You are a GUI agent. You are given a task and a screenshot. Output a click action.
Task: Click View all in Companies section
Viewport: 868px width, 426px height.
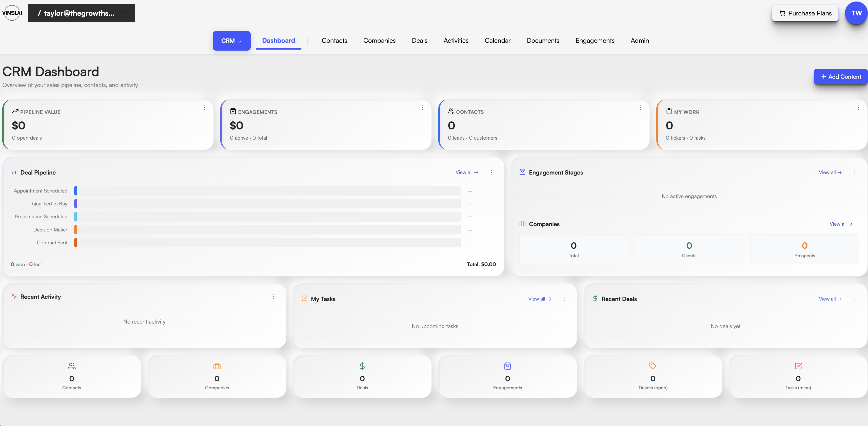click(x=841, y=224)
